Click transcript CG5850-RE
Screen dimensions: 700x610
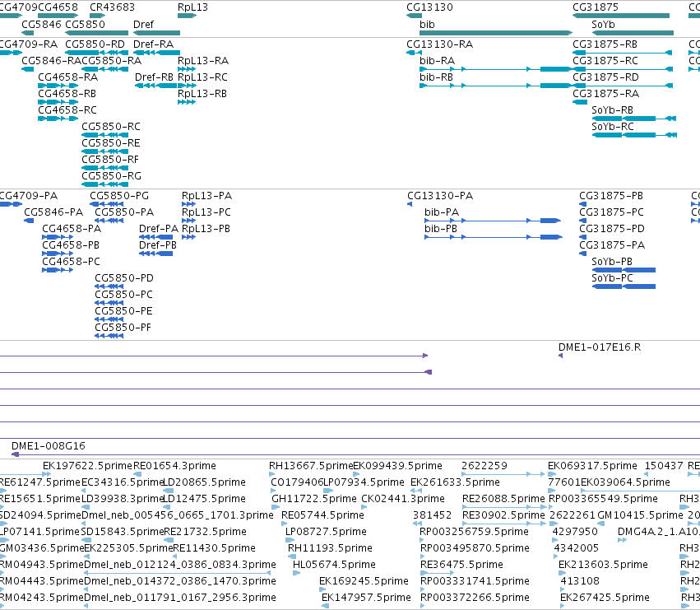[x=111, y=143]
